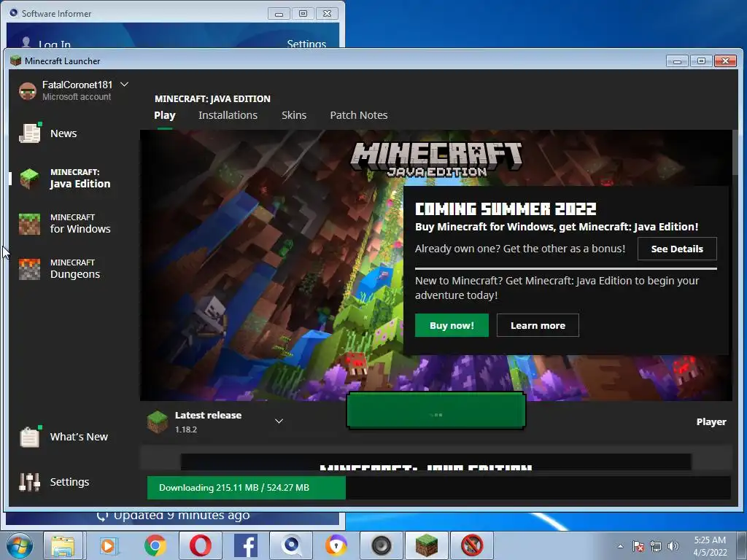Switch to Minecraft Launcher taskbar icon

pyautogui.click(x=427, y=545)
